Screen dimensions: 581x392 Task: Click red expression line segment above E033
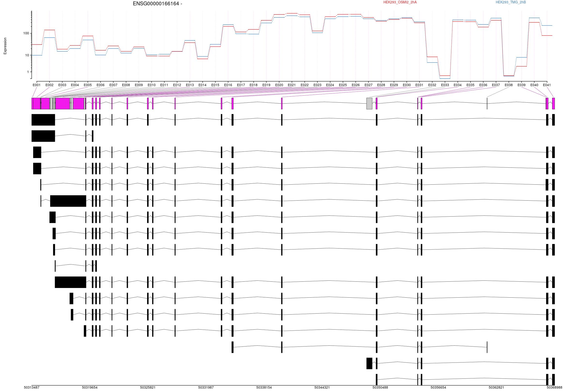click(445, 76)
